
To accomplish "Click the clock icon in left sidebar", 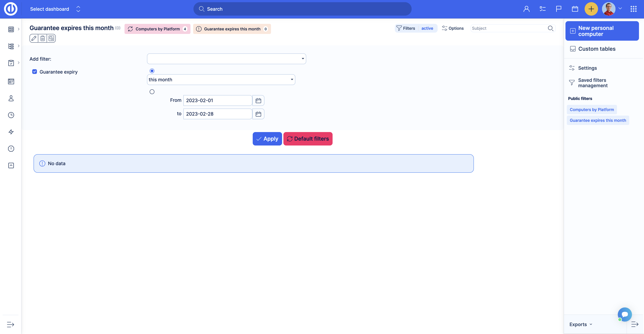I will pos(11,115).
